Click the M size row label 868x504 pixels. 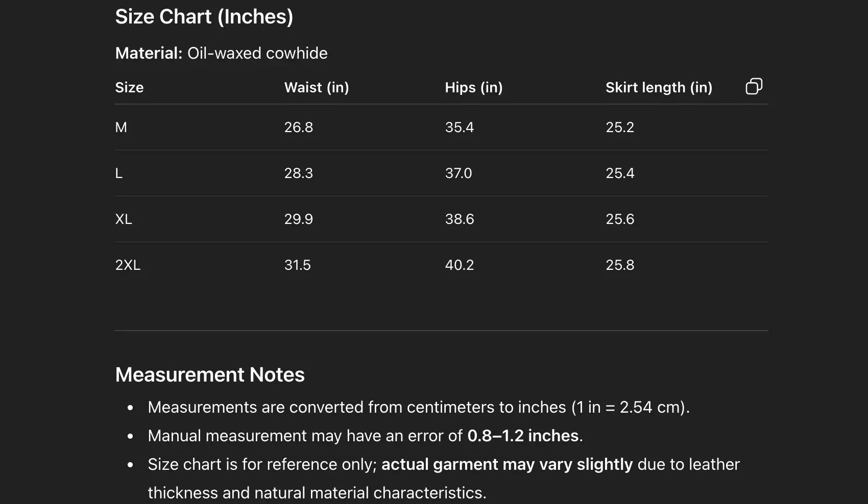click(121, 128)
